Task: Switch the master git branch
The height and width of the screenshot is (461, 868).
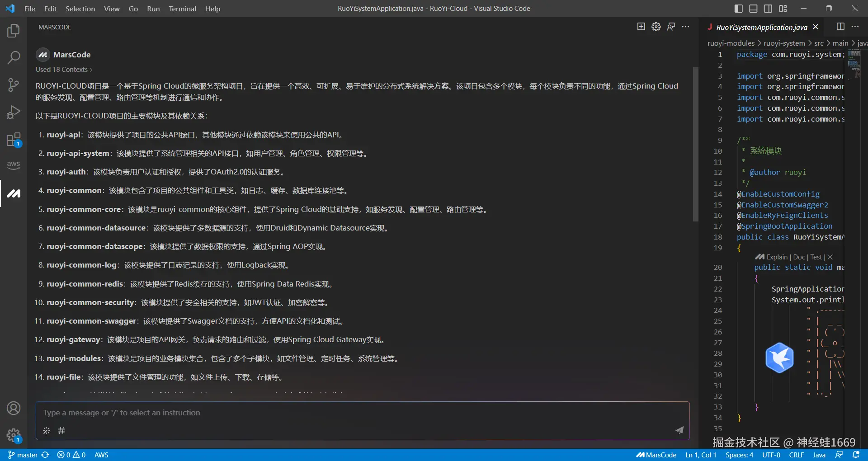Action: click(x=23, y=455)
